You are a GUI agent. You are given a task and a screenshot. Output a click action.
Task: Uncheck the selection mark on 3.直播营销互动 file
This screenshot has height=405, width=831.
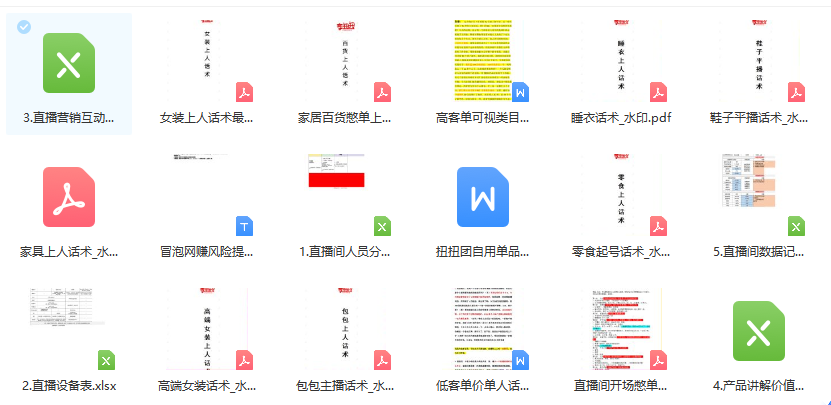[x=23, y=27]
